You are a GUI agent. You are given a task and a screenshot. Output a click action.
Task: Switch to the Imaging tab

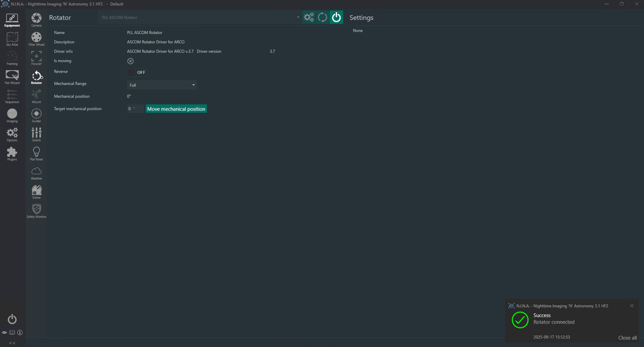click(x=12, y=116)
